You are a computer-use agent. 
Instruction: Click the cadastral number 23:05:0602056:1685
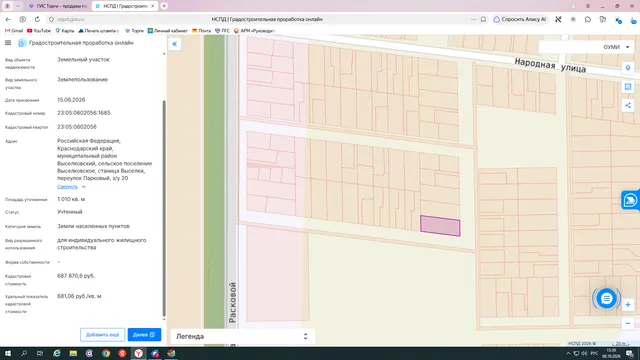[84, 113]
